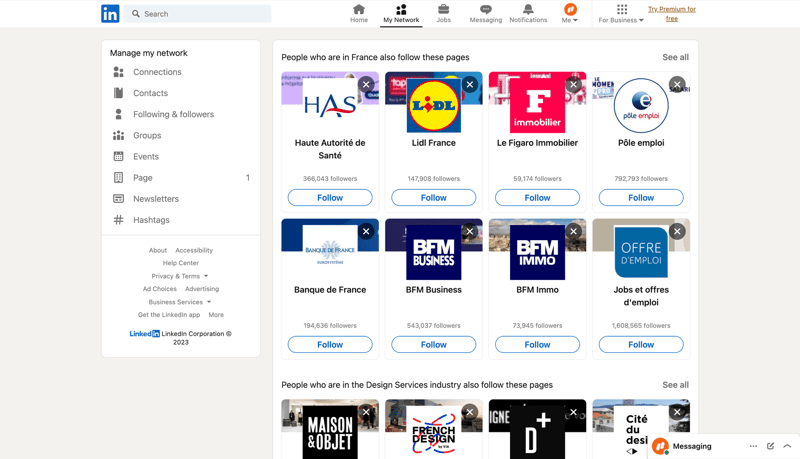Expand the Me profile dropdown
The width and height of the screenshot is (800, 459).
point(570,14)
